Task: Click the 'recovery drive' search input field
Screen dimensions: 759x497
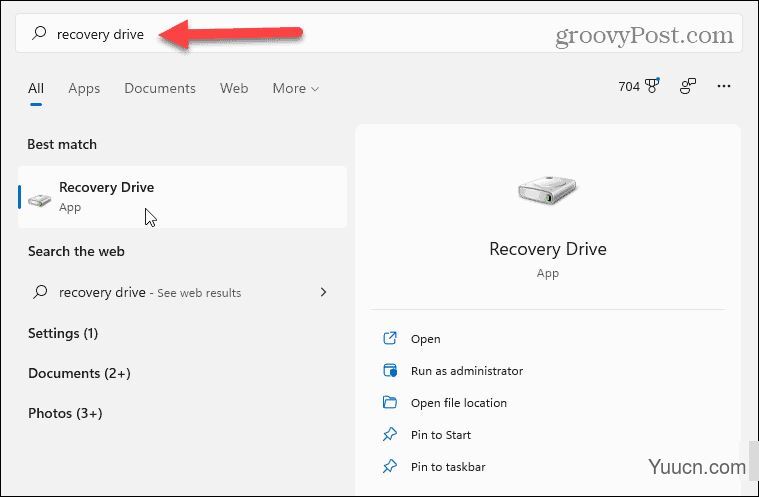Action: (379, 33)
